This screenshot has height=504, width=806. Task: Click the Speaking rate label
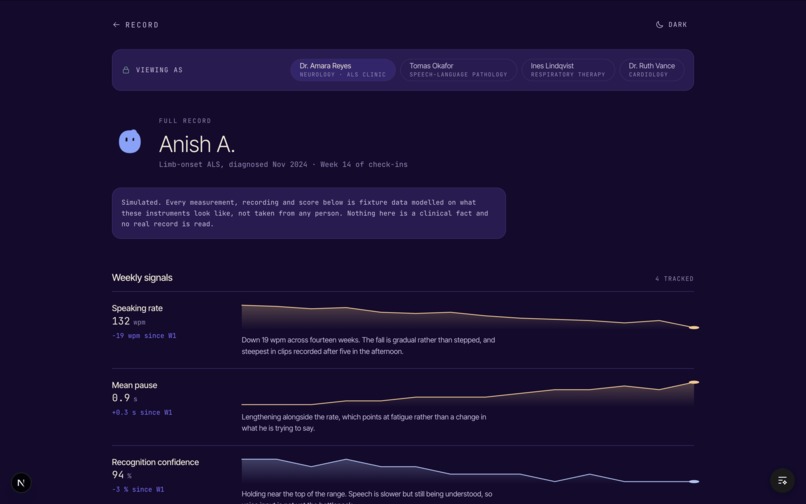(x=137, y=308)
